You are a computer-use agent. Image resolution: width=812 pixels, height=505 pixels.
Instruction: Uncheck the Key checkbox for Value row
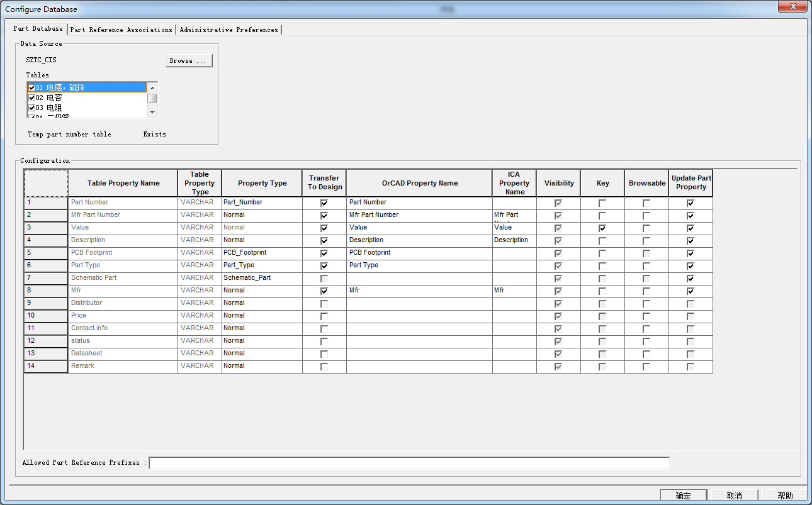click(602, 228)
